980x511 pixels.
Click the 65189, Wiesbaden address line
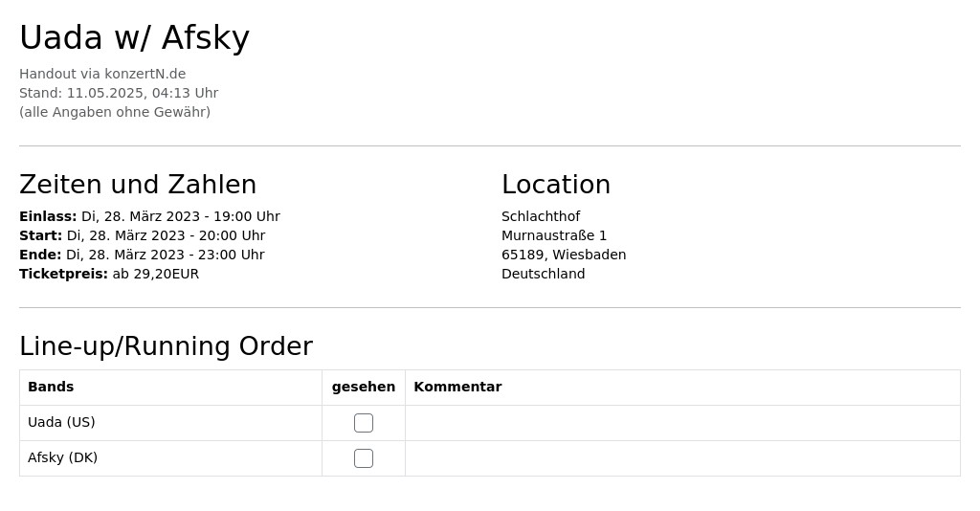click(564, 255)
